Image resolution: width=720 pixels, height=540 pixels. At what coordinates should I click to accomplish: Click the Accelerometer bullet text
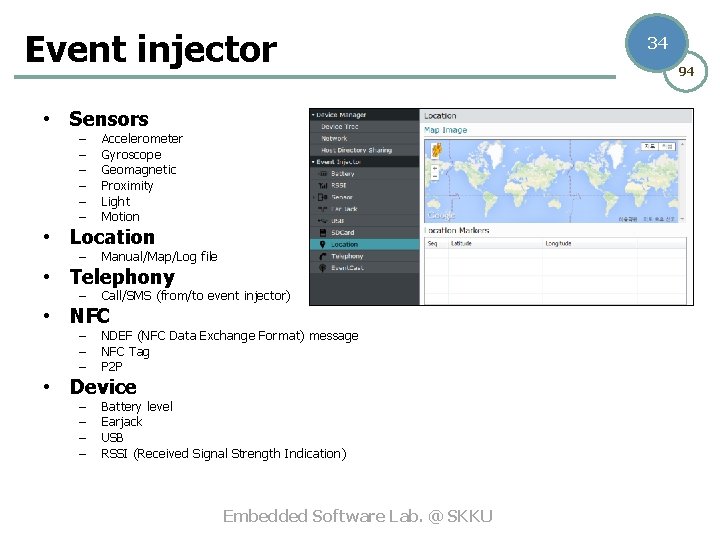coord(142,139)
